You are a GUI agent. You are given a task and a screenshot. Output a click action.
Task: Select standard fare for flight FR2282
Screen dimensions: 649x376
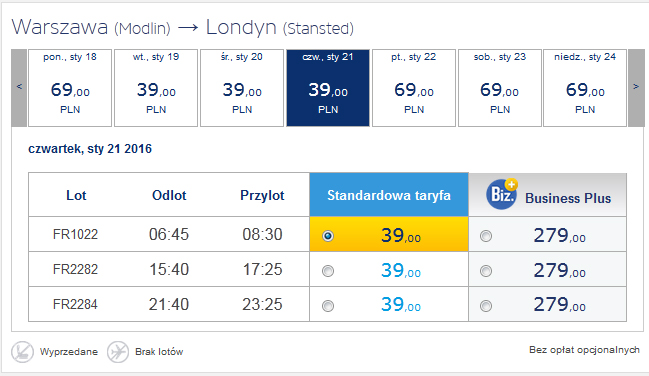coord(328,271)
